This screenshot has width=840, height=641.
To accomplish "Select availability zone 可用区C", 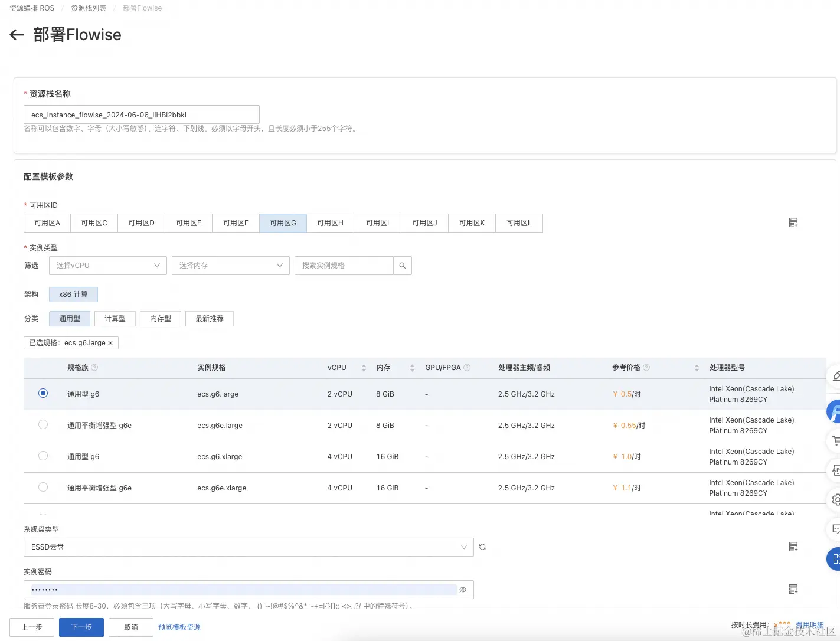I will pyautogui.click(x=94, y=223).
